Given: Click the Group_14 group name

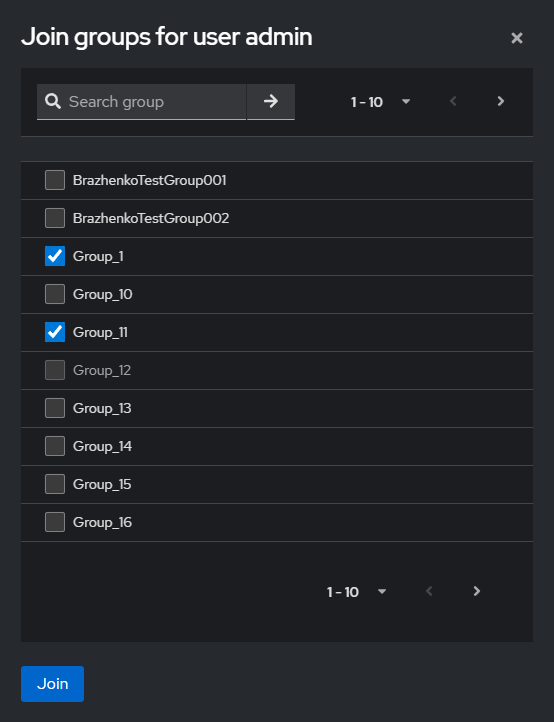Looking at the screenshot, I should [x=102, y=446].
